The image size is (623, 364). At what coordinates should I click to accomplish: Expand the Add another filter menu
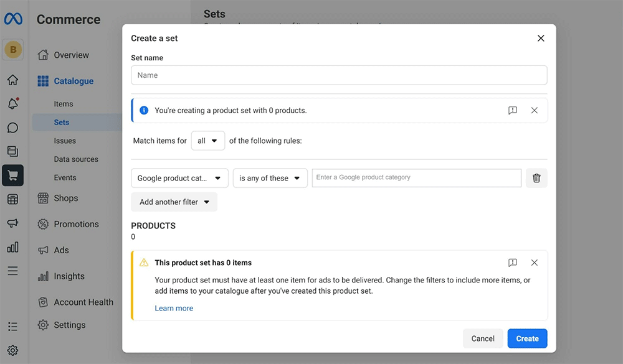[174, 202]
